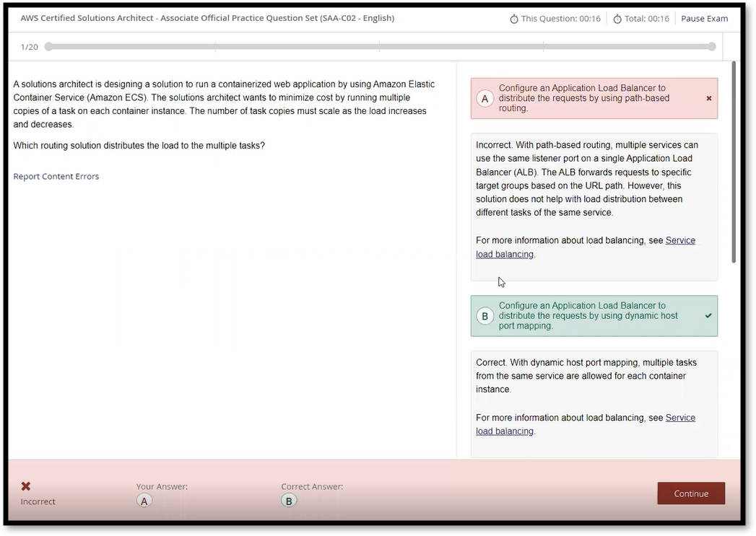Click the exam title text in header
Viewport: 756px width, 536px height.
pos(207,18)
